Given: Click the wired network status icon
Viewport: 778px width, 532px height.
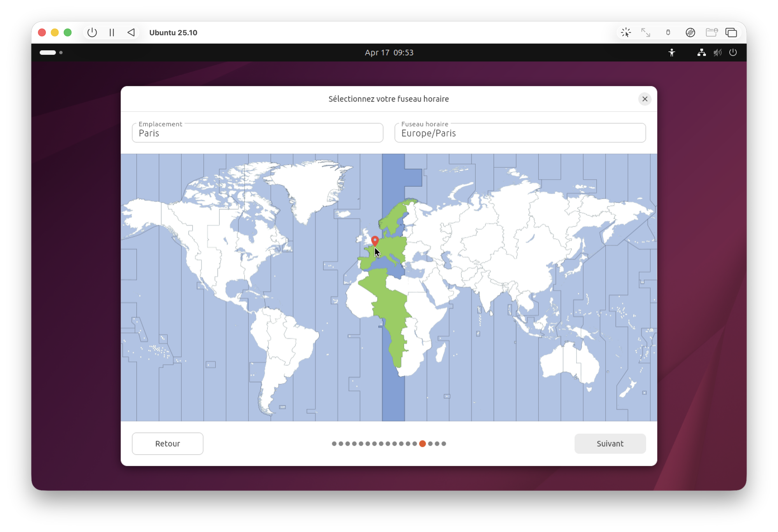Looking at the screenshot, I should point(701,52).
